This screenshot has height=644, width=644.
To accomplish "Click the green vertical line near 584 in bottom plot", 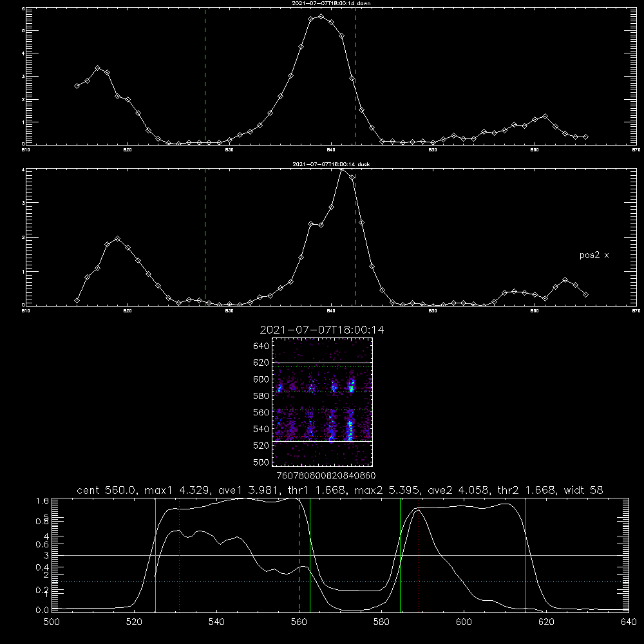I will (x=401, y=554).
